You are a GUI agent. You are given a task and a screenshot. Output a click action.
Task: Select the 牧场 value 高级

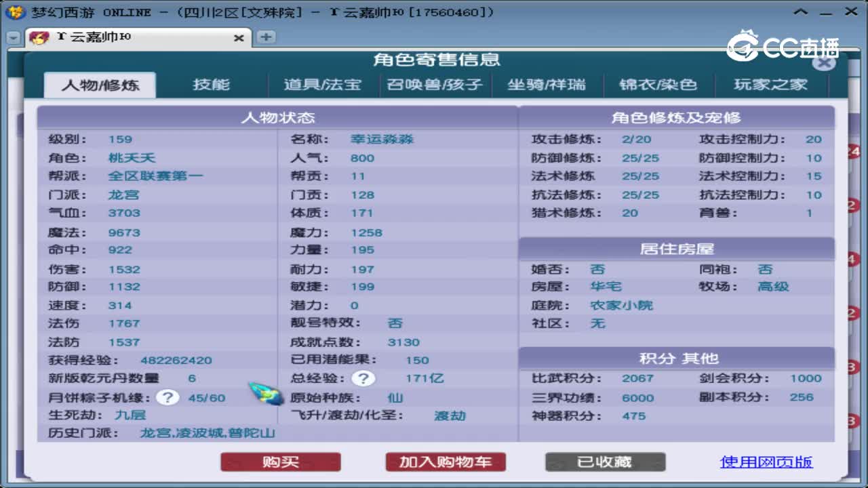coord(773,287)
